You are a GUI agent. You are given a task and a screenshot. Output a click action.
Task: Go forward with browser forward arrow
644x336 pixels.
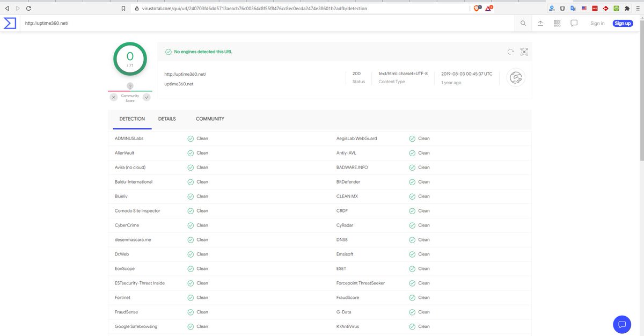click(17, 9)
